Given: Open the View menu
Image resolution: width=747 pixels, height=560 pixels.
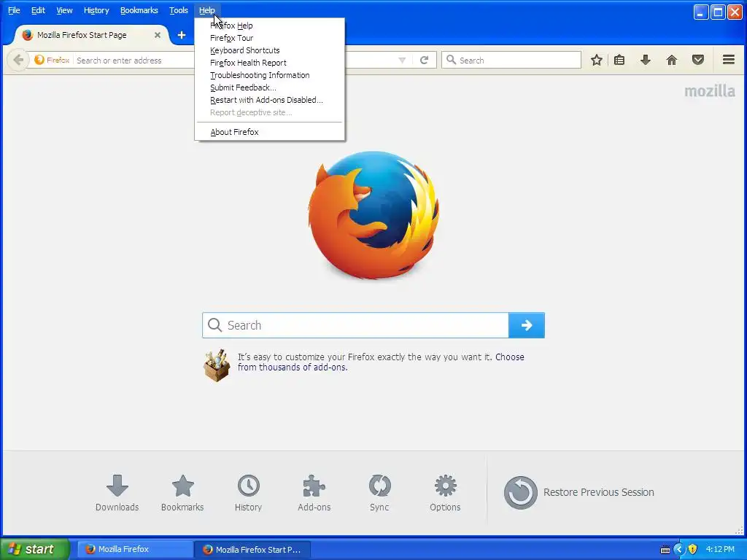Looking at the screenshot, I should (x=64, y=10).
